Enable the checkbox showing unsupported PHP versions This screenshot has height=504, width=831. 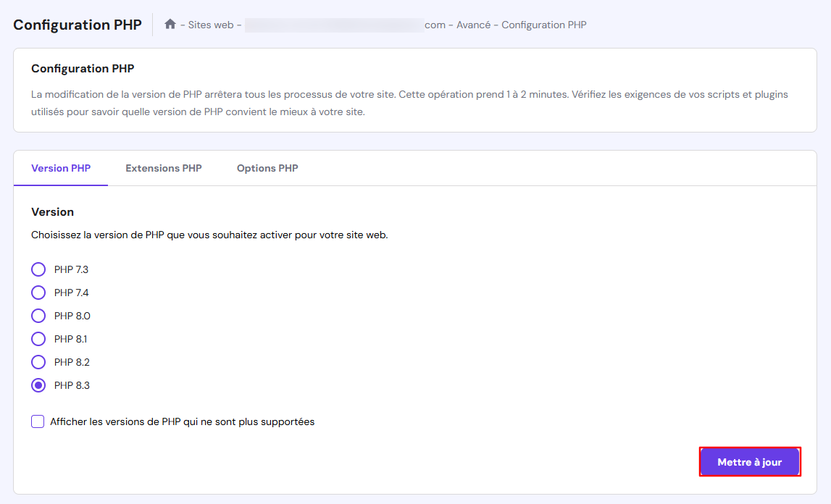coord(37,421)
